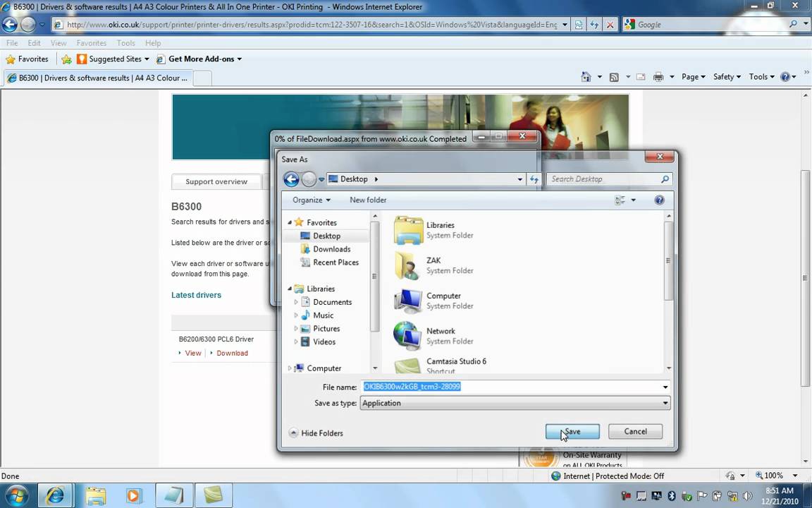812x508 pixels.
Task: Select Videos library in navigation pane
Action: click(x=324, y=342)
